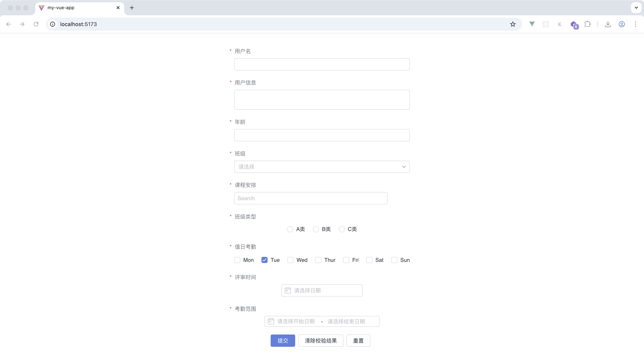
Task: Open the browser profile avatar icon
Action: click(622, 24)
